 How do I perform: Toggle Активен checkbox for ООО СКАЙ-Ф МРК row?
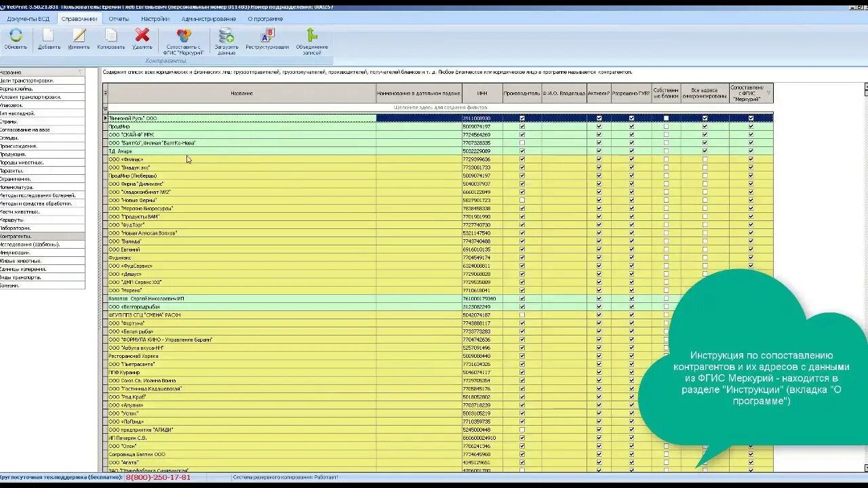click(599, 135)
